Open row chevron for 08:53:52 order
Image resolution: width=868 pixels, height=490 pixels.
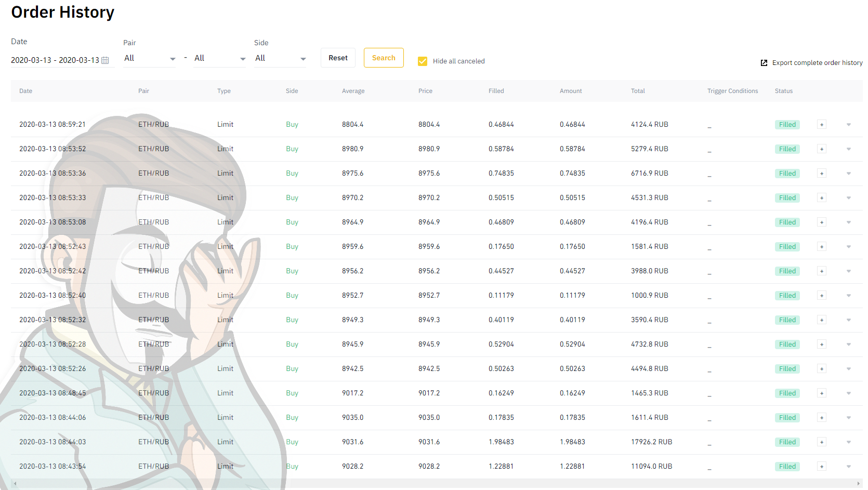(849, 149)
